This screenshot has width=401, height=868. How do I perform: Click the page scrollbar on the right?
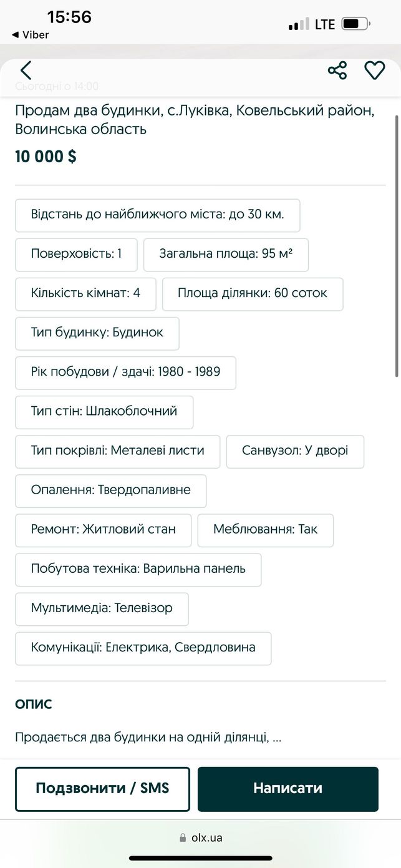click(397, 245)
